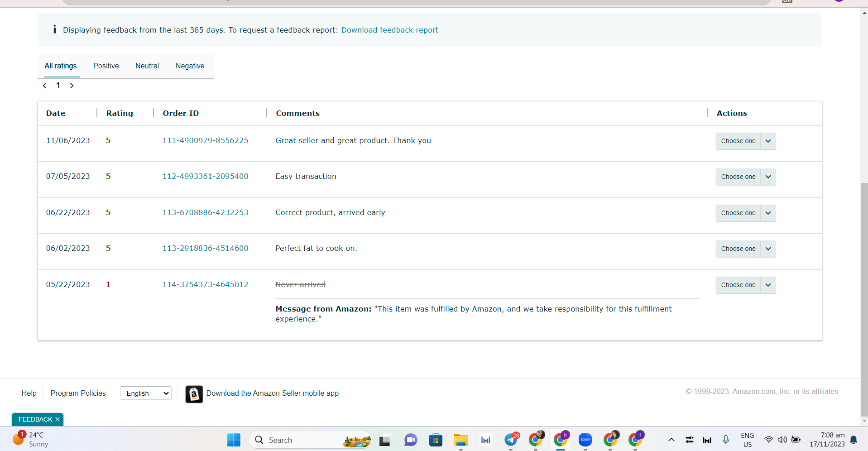Open order 113-6708886-4232253

[x=206, y=212]
